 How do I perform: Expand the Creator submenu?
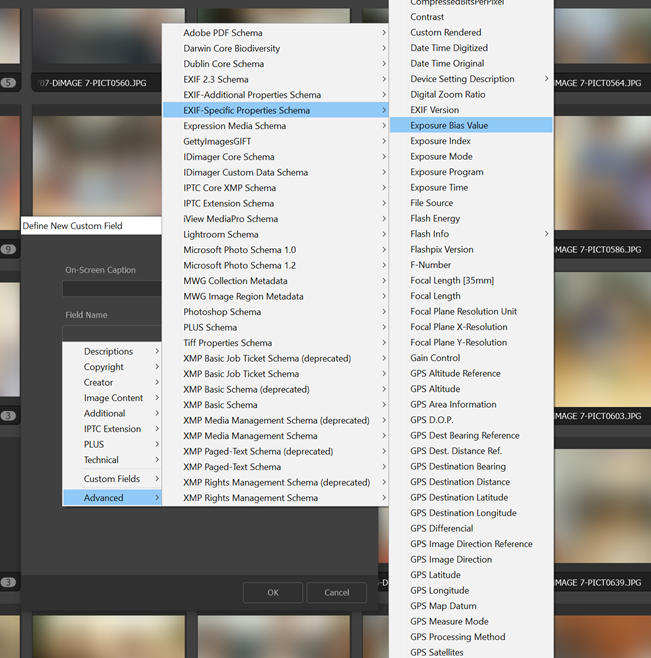point(112,382)
